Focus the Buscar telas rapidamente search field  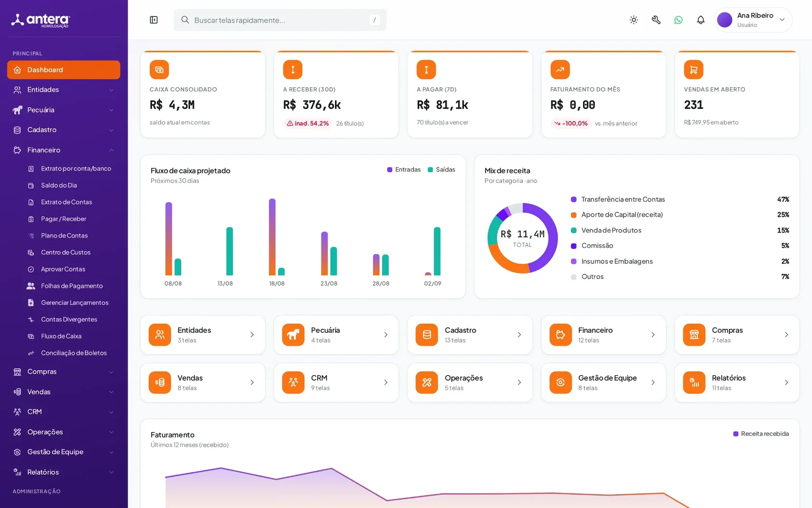(280, 20)
